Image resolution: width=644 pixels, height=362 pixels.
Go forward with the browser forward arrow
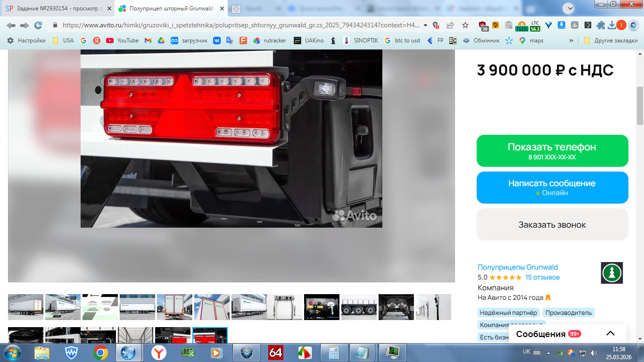point(24,25)
